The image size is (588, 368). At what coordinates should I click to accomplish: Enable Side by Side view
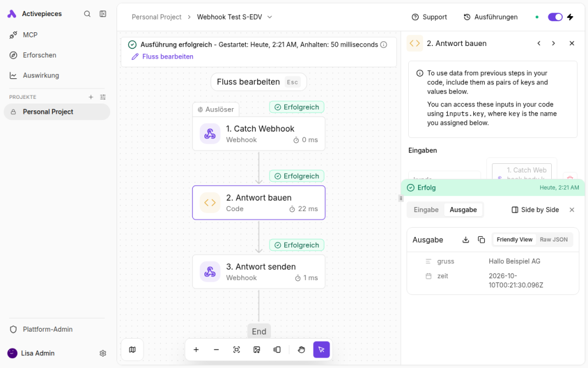535,210
